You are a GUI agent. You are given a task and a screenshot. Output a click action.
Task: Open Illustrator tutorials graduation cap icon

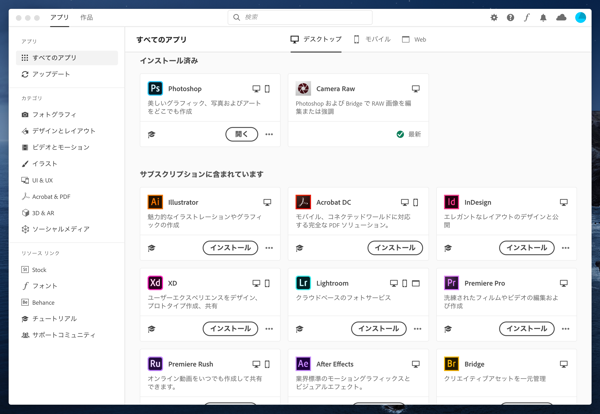(152, 248)
